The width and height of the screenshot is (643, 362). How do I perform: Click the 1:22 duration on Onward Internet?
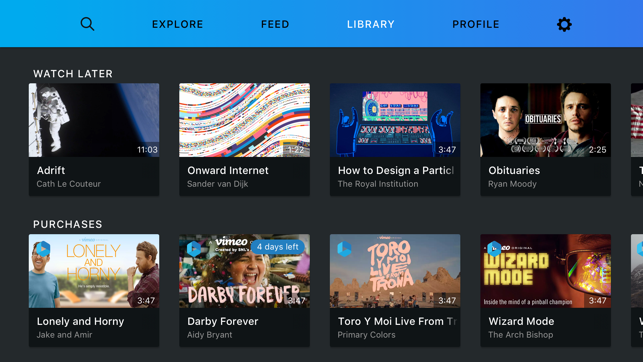[x=296, y=150]
